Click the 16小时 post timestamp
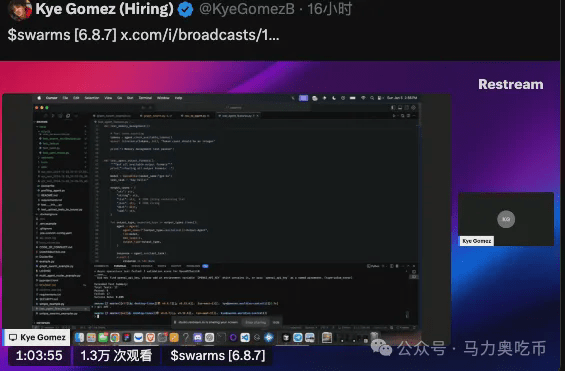The width and height of the screenshot is (565, 371). (330, 9)
